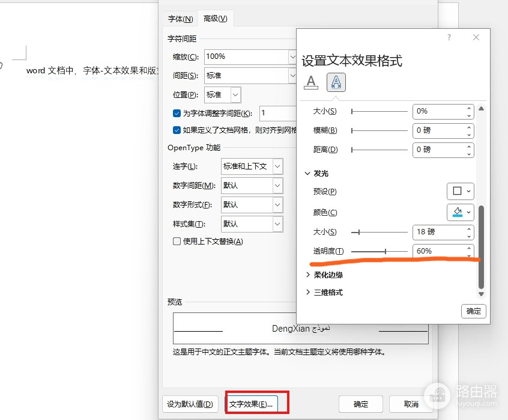Click the effects panel scrollbar down arrow

click(x=481, y=294)
